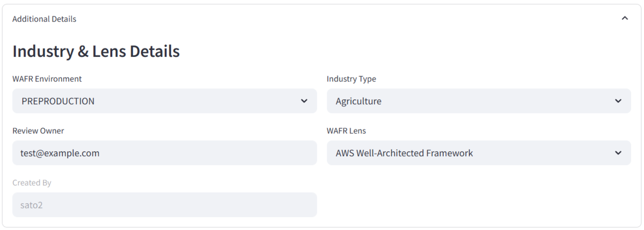
Task: Click the Industry & Lens Details heading
Action: [96, 51]
